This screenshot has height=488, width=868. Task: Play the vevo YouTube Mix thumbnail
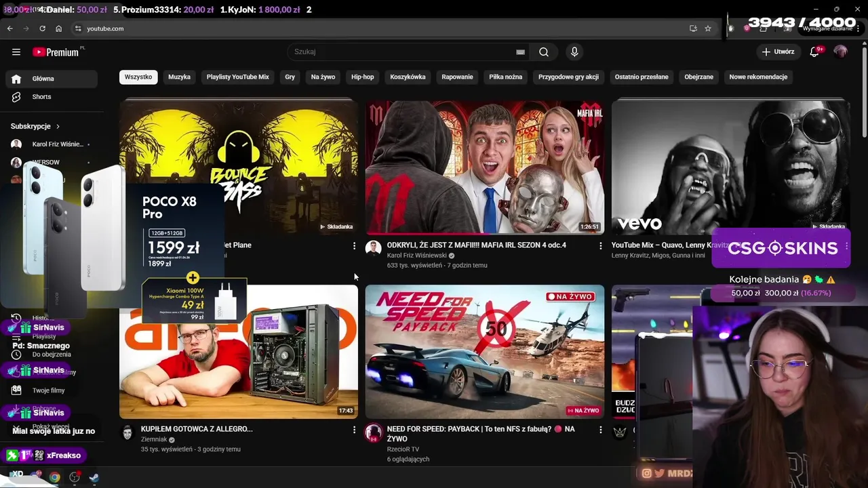coord(730,167)
